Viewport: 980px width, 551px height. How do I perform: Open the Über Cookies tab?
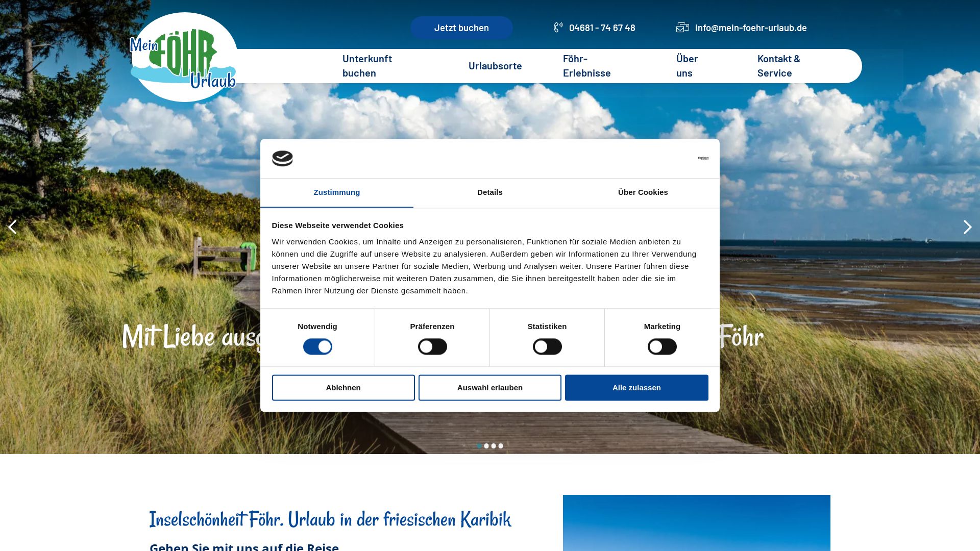[643, 192]
